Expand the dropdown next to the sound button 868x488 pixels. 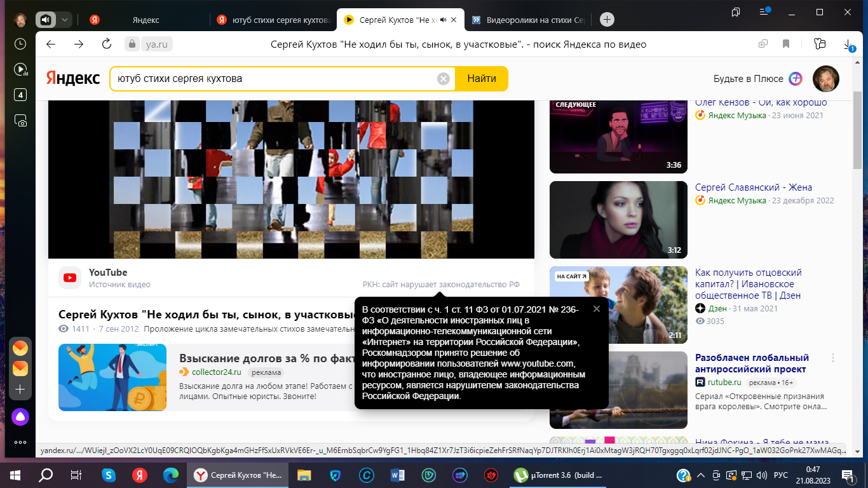(64, 20)
